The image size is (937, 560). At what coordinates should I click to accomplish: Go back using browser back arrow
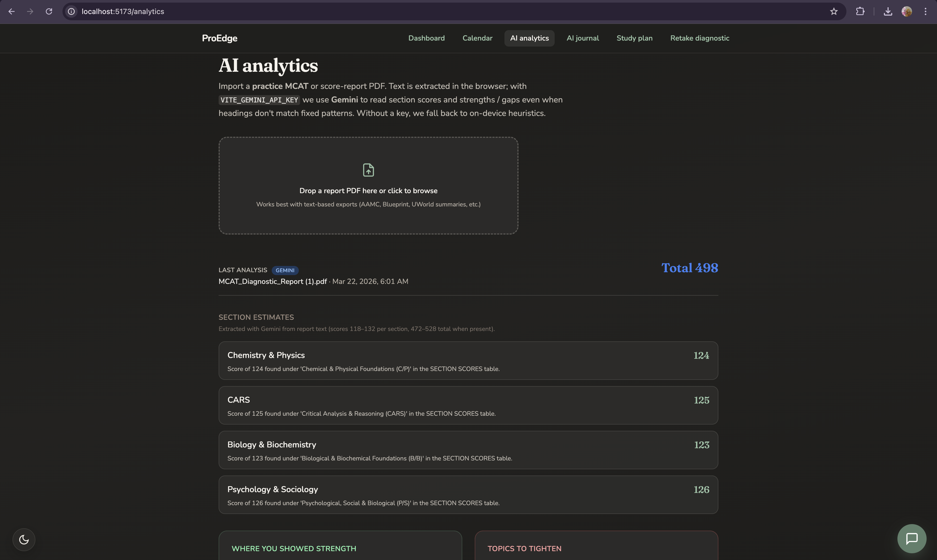click(x=11, y=11)
